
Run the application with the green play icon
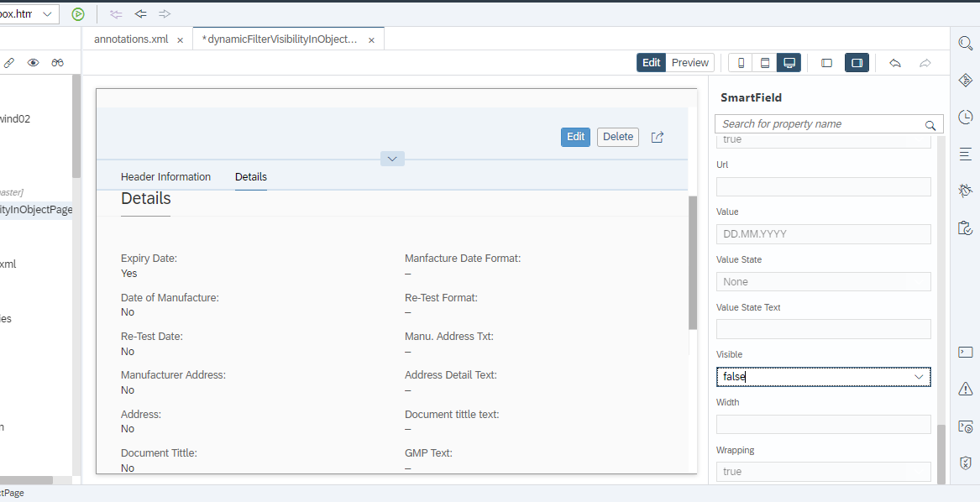[78, 14]
